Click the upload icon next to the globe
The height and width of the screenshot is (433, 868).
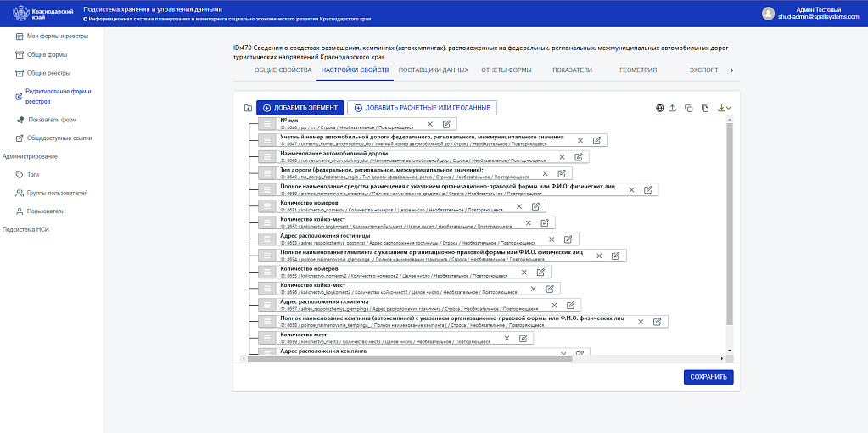[x=672, y=108]
